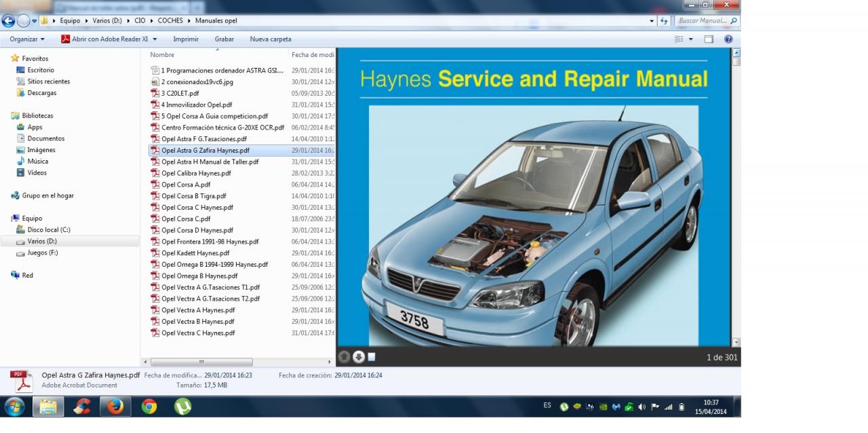Open the Organizar dropdown menu
The height and width of the screenshot is (433, 868).
click(27, 39)
